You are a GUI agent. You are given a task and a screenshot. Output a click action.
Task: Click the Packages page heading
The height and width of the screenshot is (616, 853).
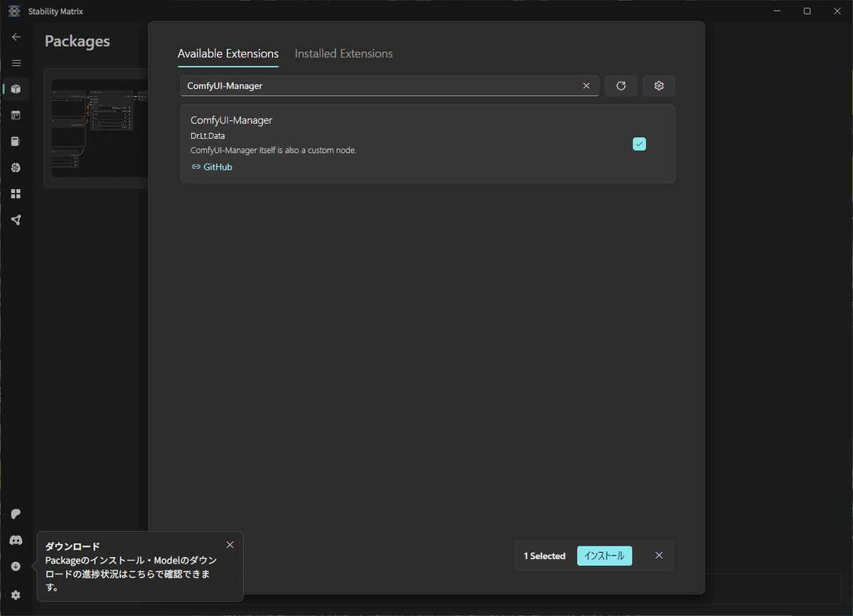pos(77,41)
